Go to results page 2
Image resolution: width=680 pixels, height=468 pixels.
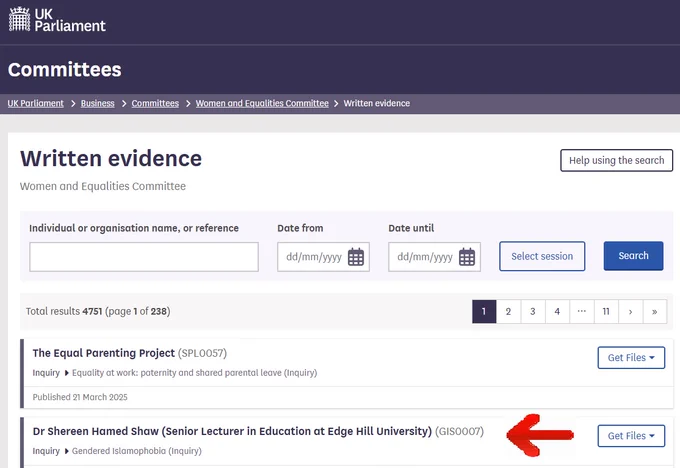click(x=508, y=311)
